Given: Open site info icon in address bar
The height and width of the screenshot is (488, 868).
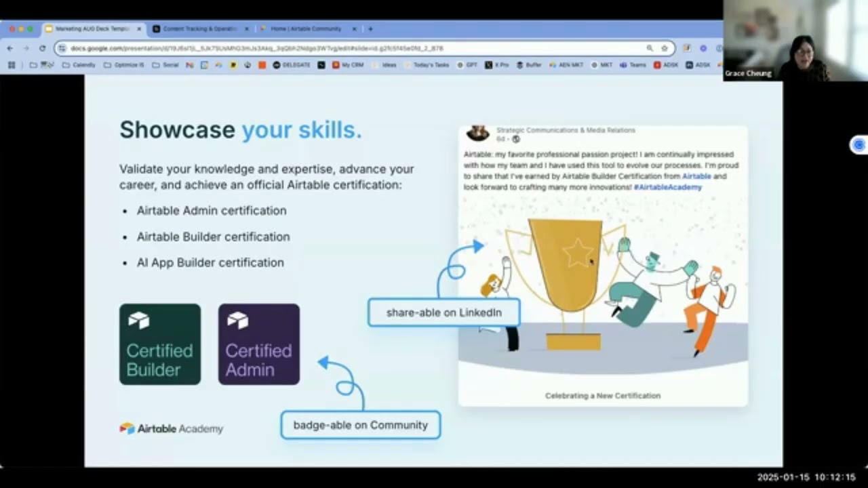Looking at the screenshot, I should click(x=62, y=48).
